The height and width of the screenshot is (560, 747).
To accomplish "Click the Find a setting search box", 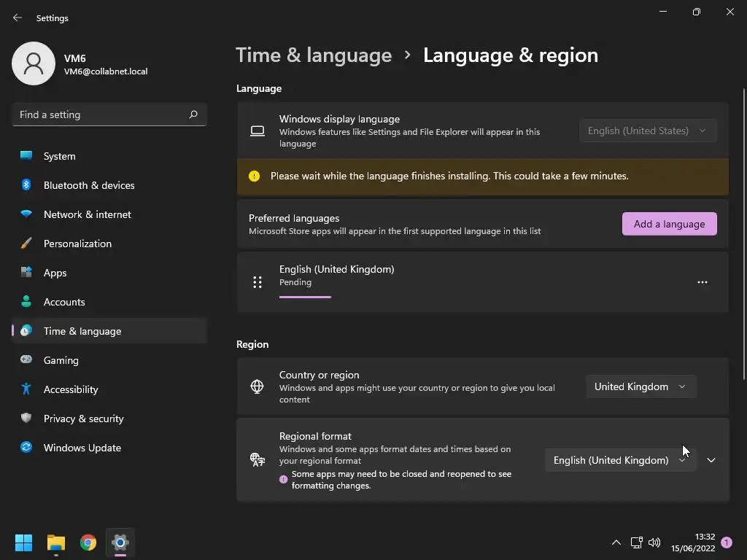I will (109, 114).
